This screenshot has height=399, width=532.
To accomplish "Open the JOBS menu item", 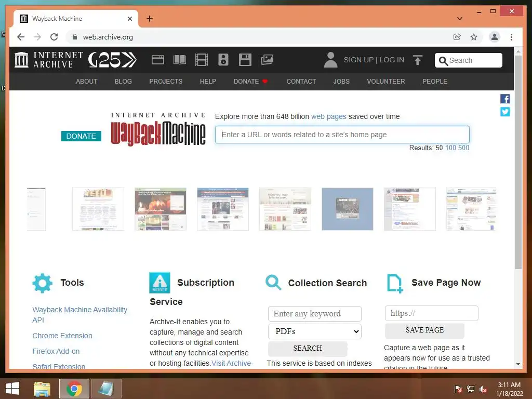I will tap(341, 82).
